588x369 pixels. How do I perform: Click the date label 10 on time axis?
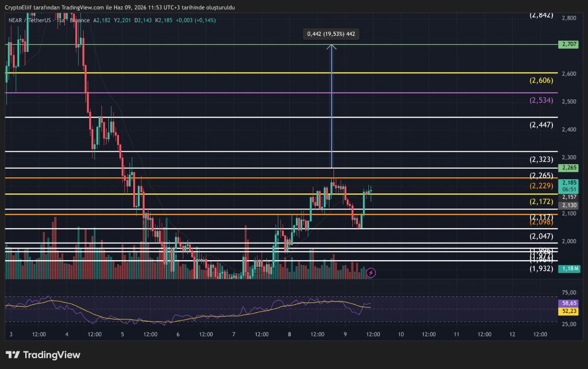[401, 334]
